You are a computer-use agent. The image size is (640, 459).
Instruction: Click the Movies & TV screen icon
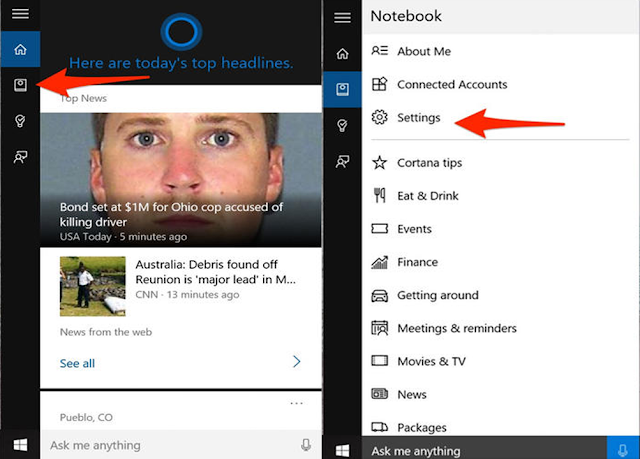(379, 361)
